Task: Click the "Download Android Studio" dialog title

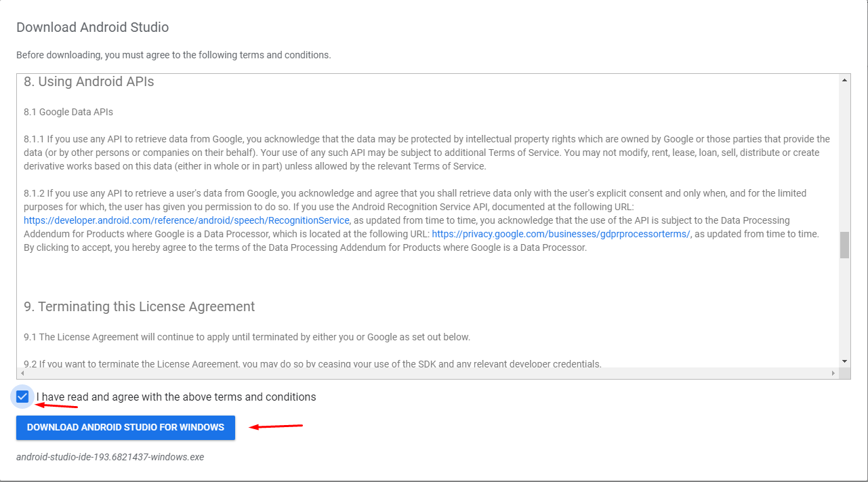Action: point(92,28)
